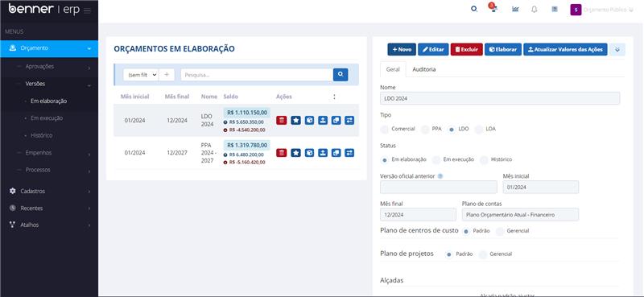Sort by Saldo column header

pos(230,97)
